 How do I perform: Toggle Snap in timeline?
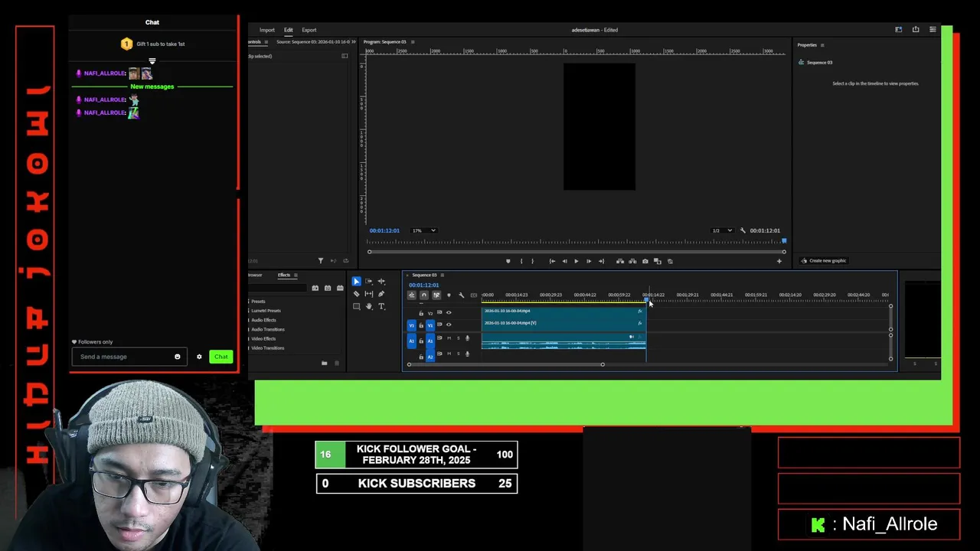tap(424, 295)
